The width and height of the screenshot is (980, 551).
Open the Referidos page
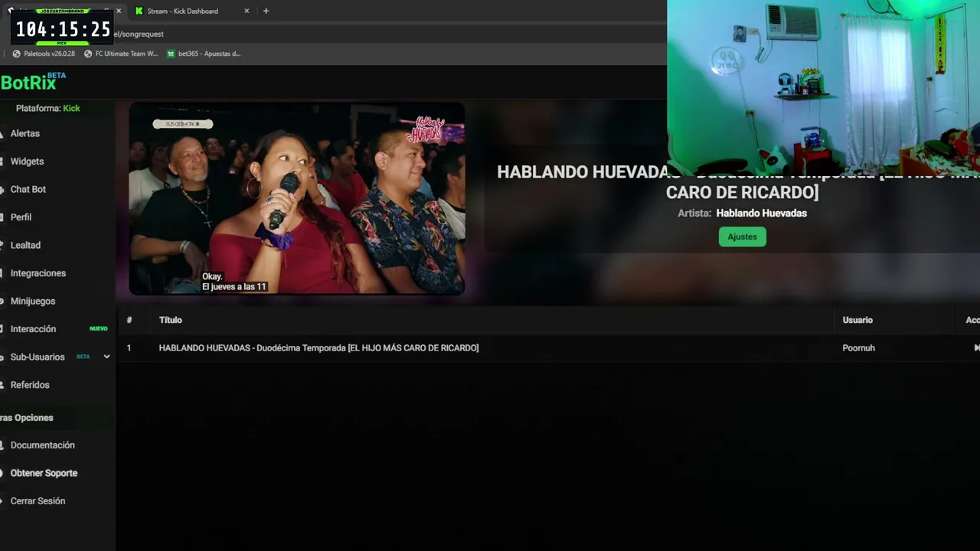click(30, 385)
